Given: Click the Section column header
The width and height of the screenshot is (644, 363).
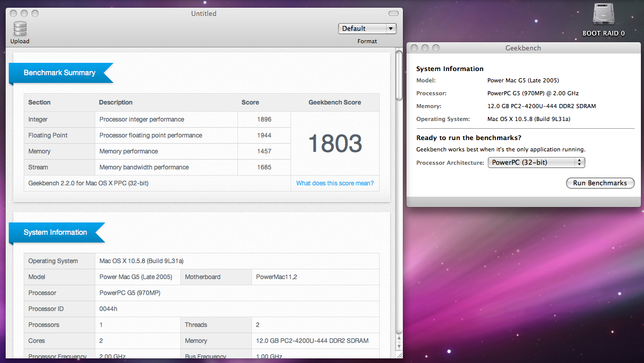Looking at the screenshot, I should point(40,102).
